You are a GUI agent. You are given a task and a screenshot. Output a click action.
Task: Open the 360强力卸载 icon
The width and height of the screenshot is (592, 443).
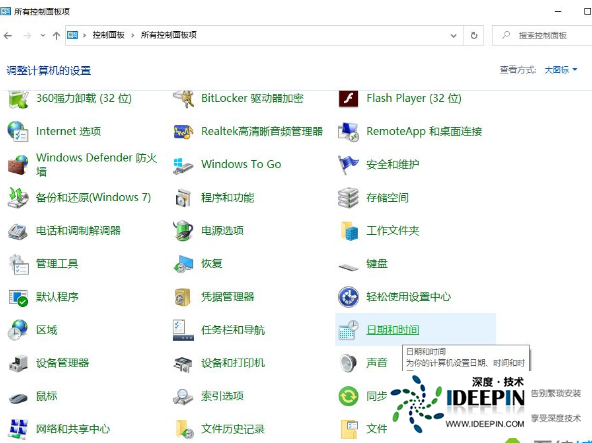click(18, 99)
